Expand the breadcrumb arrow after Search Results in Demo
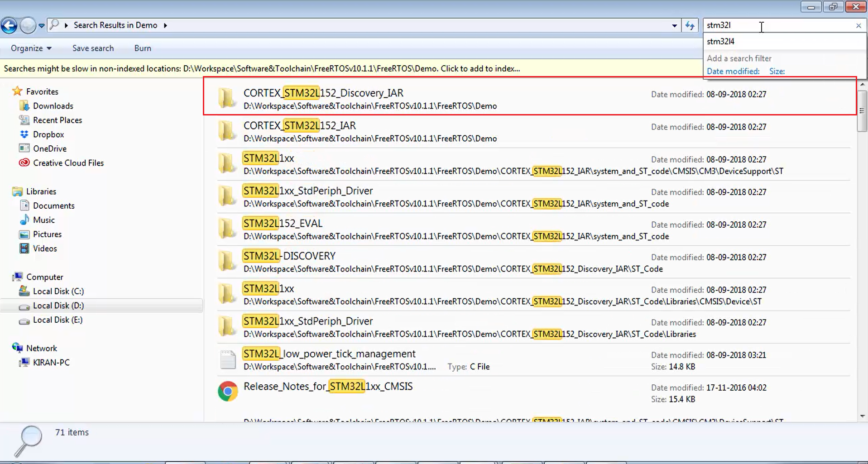868x464 pixels. 165,25
